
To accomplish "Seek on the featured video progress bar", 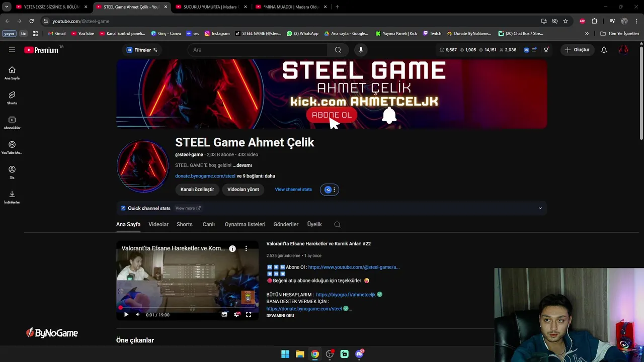I will [187, 307].
